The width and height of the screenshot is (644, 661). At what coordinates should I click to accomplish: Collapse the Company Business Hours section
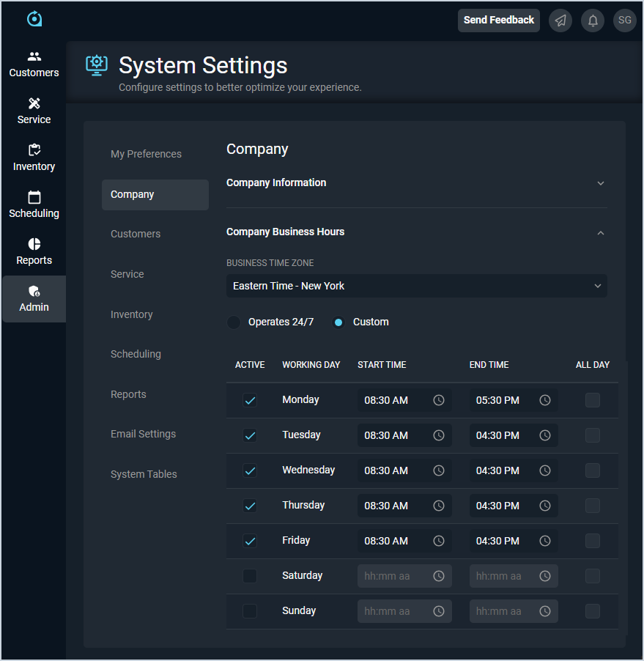tap(600, 232)
